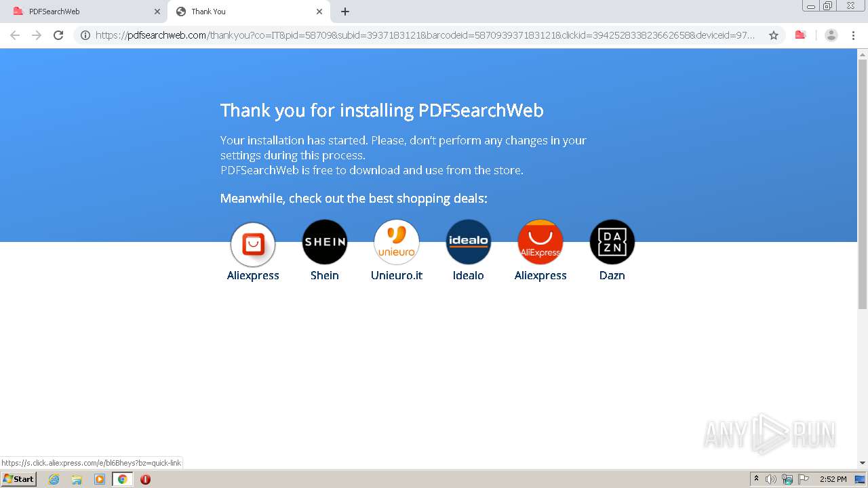The image size is (868, 488).
Task: Click the 'Thank you for installing PDFSearchWeb' heading
Action: click(382, 110)
